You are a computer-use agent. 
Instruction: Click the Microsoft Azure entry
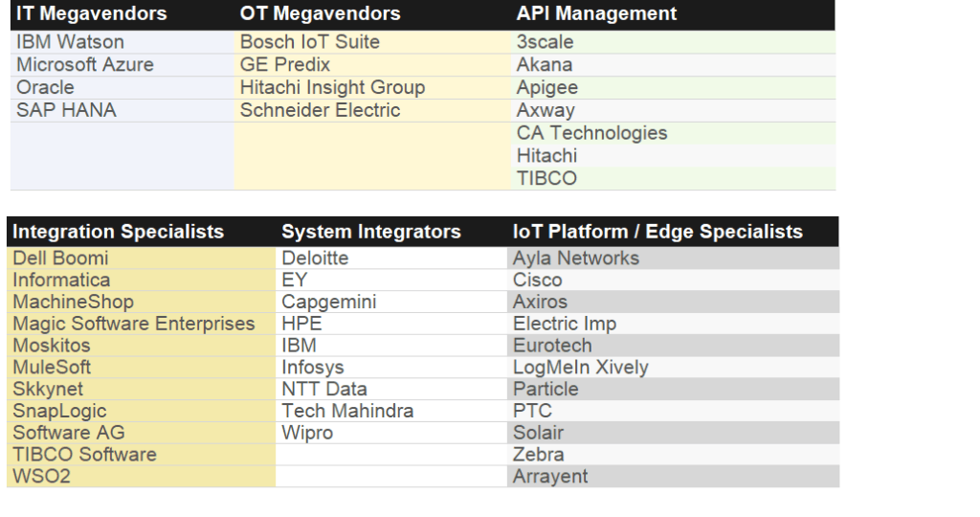point(84,65)
